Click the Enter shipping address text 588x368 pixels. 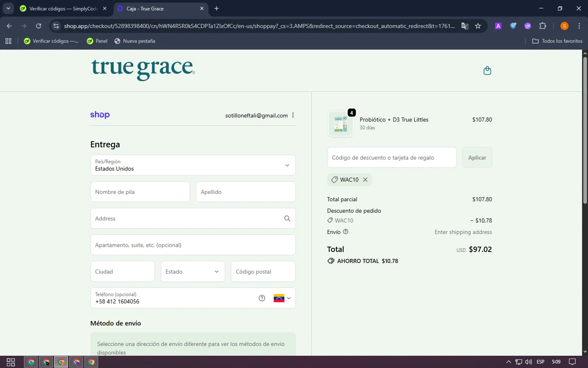pos(463,232)
